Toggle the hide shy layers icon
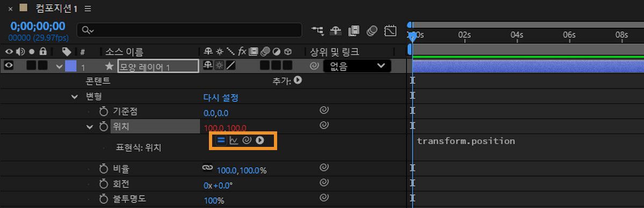The image size is (644, 208). 336,31
